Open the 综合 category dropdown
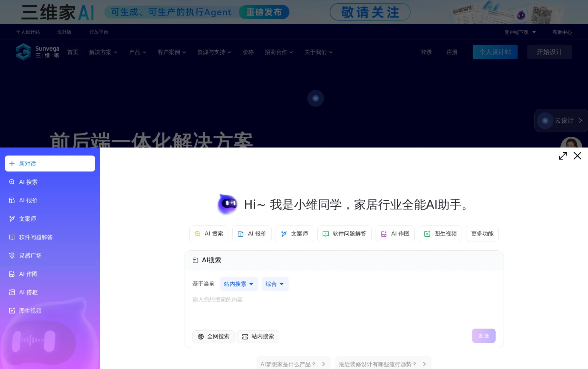 (275, 284)
